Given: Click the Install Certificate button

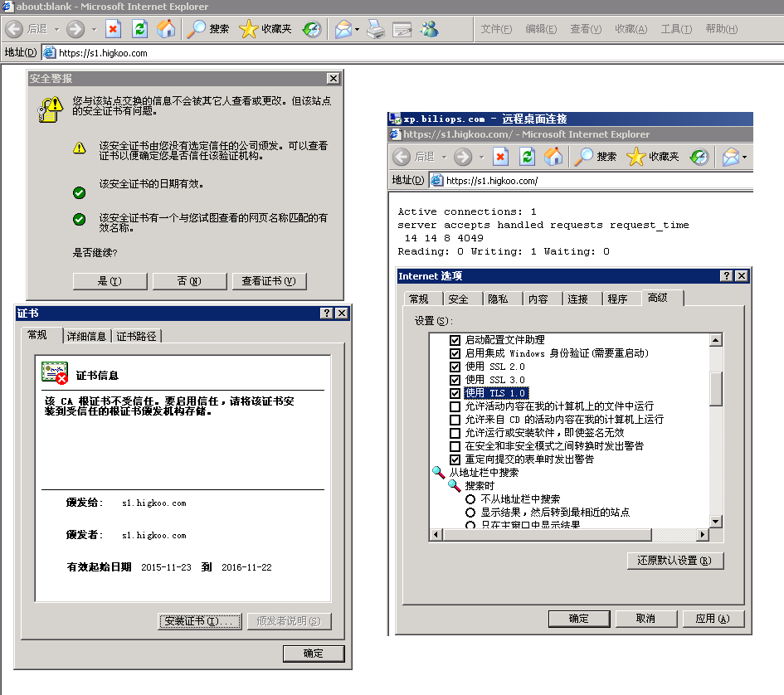Looking at the screenshot, I should point(200,621).
